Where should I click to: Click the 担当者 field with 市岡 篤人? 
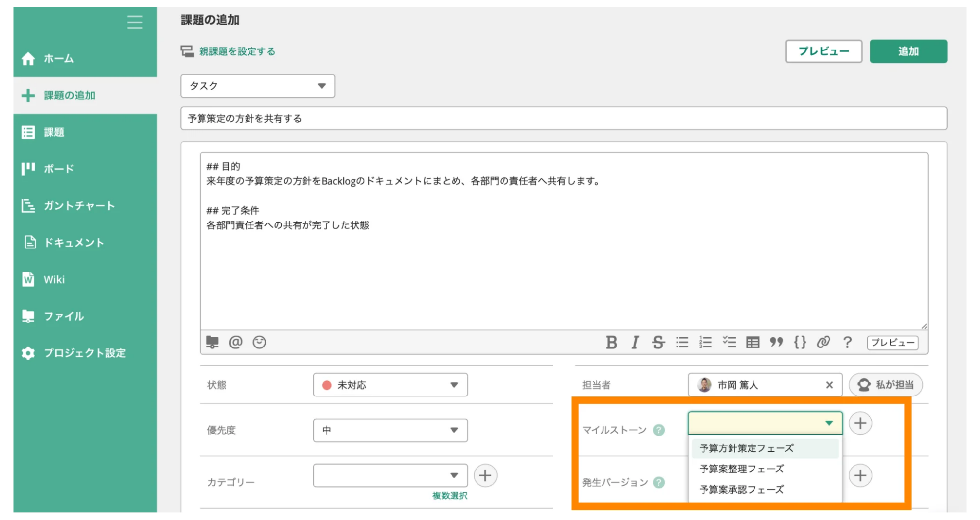click(765, 385)
